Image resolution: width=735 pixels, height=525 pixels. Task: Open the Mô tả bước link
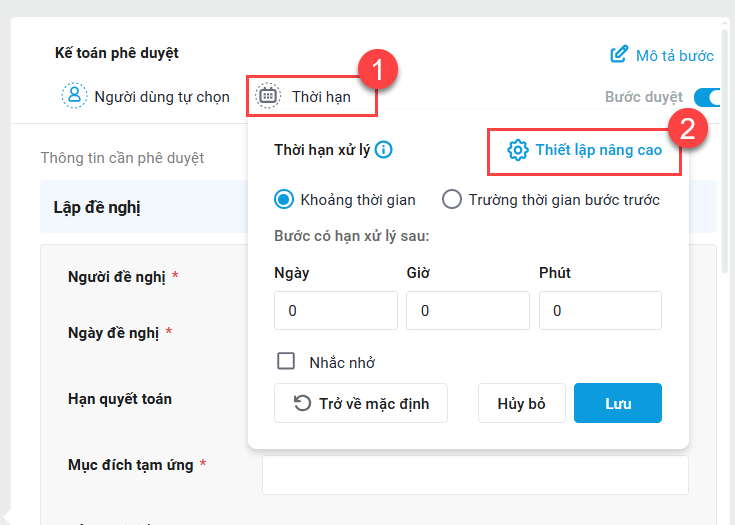[662, 55]
